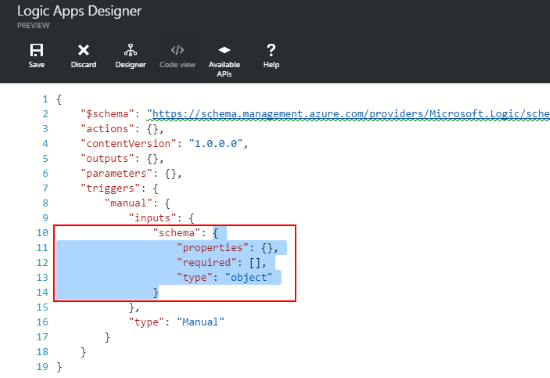Click the Code view icon

coord(177,50)
